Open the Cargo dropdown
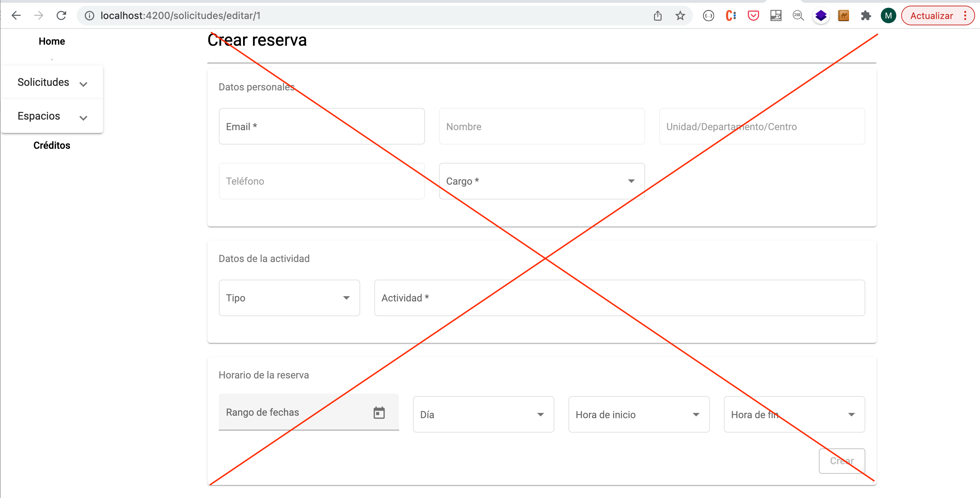 point(542,181)
